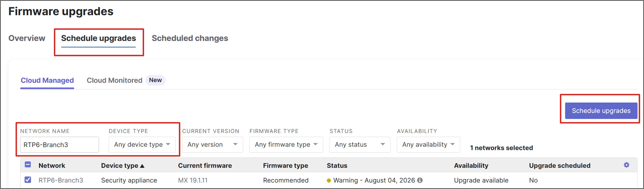This screenshot has height=189, width=644.
Task: Open the Any firmware type dropdown
Action: (x=286, y=144)
